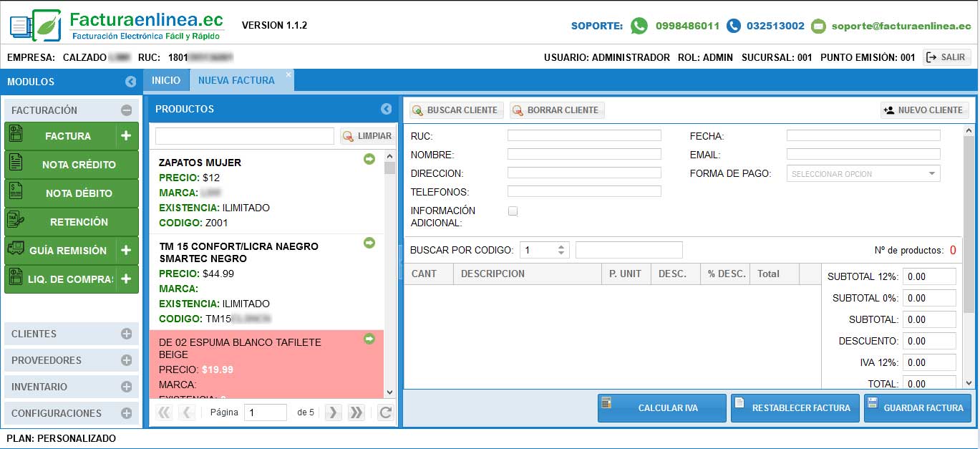This screenshot has height=449, width=980.
Task: Toggle the INFORMACIÓN ADICIONAL checkbox
Action: 513,211
